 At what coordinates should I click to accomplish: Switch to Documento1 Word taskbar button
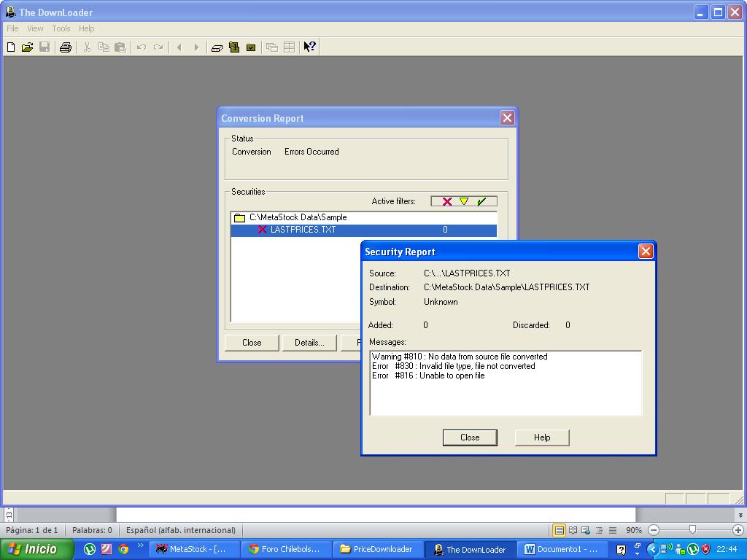point(561,549)
